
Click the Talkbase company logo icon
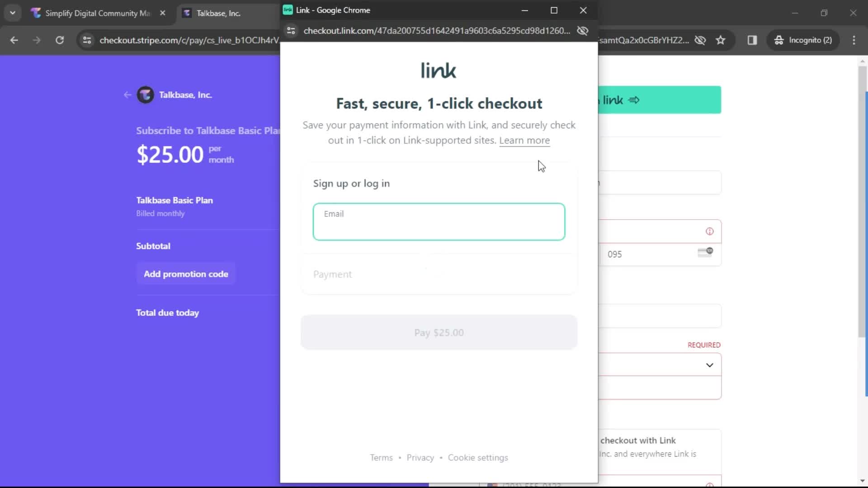click(x=145, y=95)
